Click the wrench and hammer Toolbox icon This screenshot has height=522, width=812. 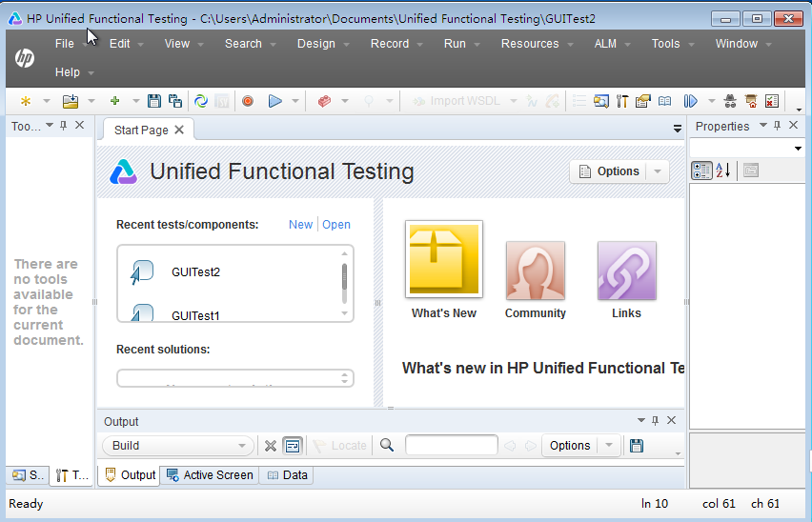(x=622, y=101)
